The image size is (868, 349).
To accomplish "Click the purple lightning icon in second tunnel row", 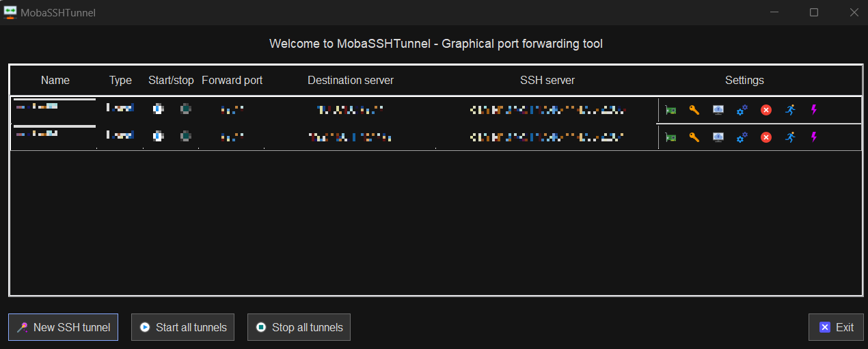I will (814, 137).
